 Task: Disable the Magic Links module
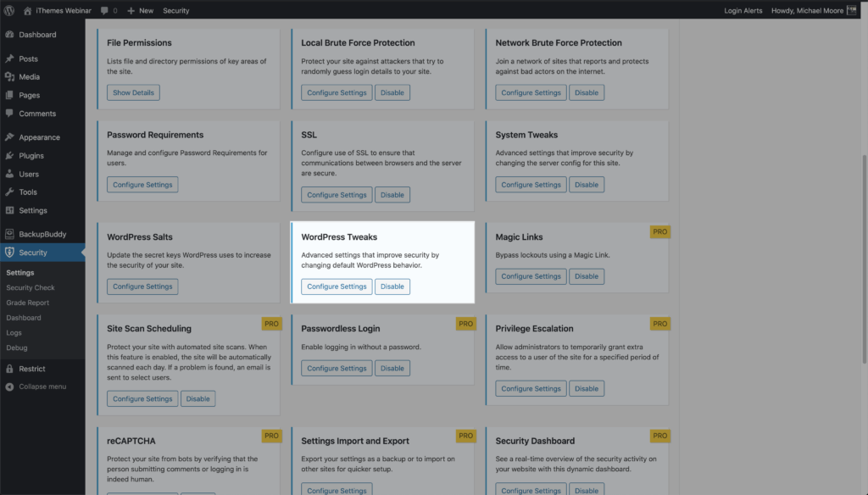tap(587, 276)
